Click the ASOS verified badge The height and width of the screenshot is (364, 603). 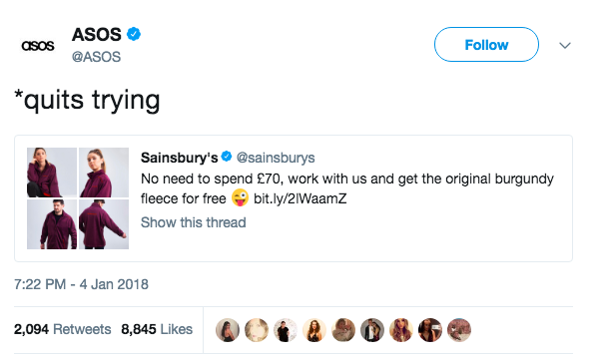click(x=134, y=34)
